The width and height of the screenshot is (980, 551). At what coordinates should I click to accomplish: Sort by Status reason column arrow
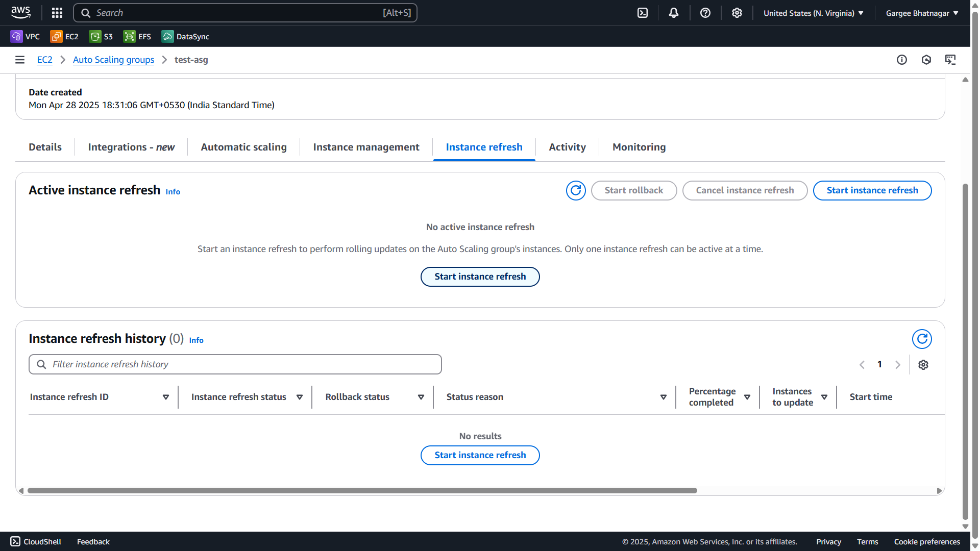[x=664, y=397]
